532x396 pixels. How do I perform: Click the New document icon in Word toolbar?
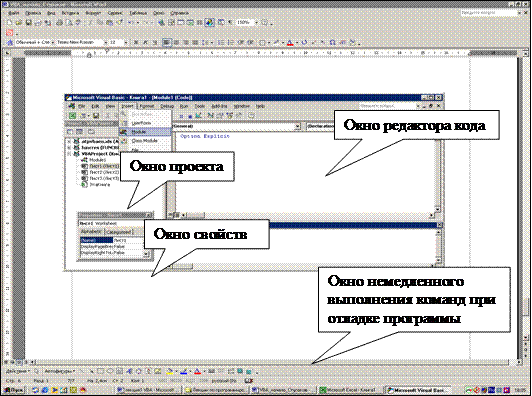[x=10, y=22]
